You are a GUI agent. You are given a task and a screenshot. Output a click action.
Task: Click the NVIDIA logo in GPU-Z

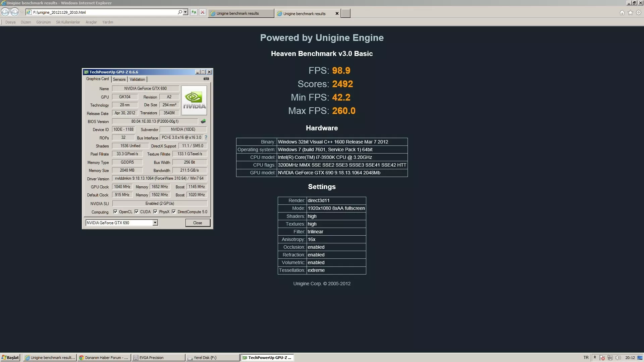pos(194,100)
